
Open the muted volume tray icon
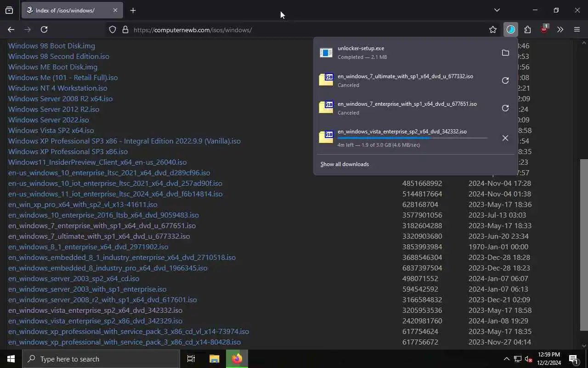529,359
